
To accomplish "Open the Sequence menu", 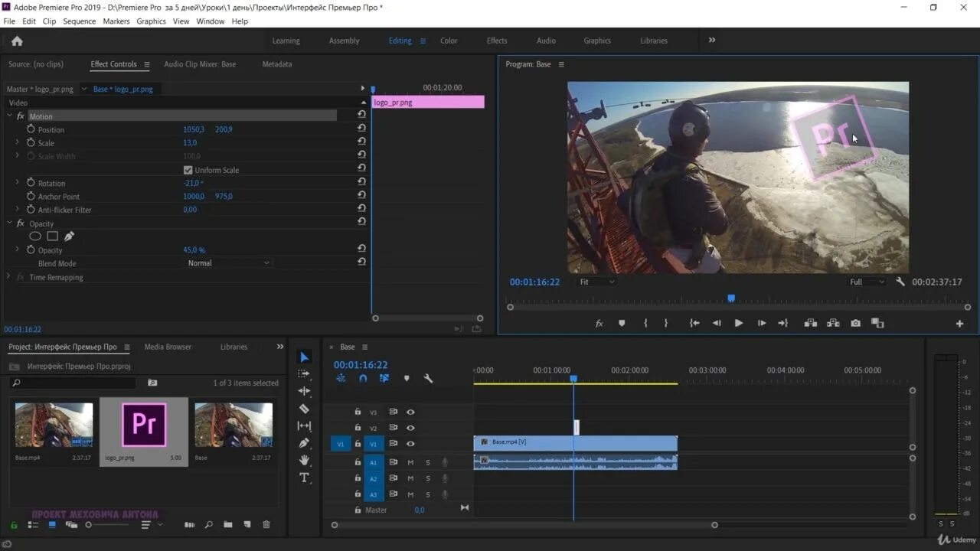I will pos(79,21).
